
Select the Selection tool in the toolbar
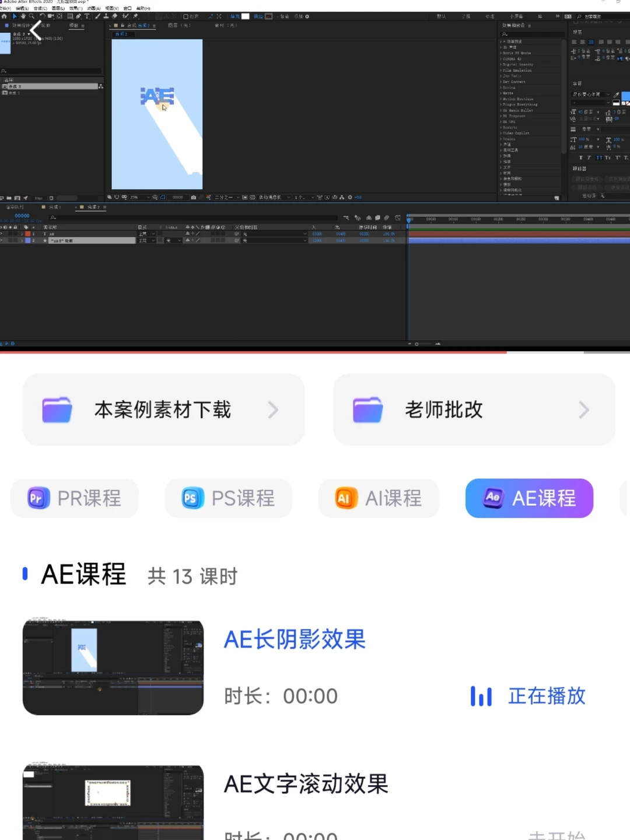[x=15, y=16]
